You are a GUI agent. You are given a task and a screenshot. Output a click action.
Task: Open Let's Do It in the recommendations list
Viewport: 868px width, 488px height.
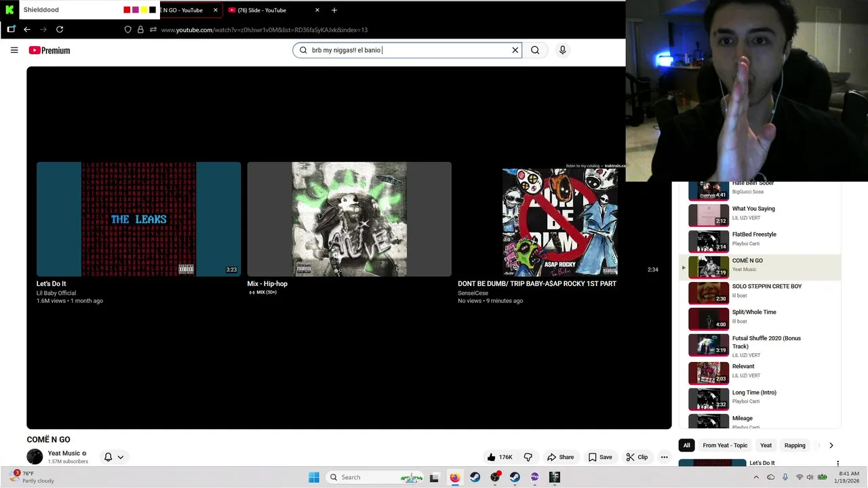(762, 463)
